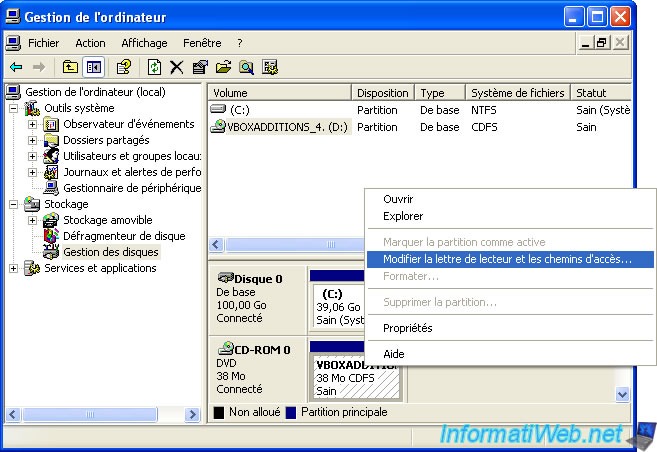
Task: Sort by the Type column header
Action: [440, 93]
